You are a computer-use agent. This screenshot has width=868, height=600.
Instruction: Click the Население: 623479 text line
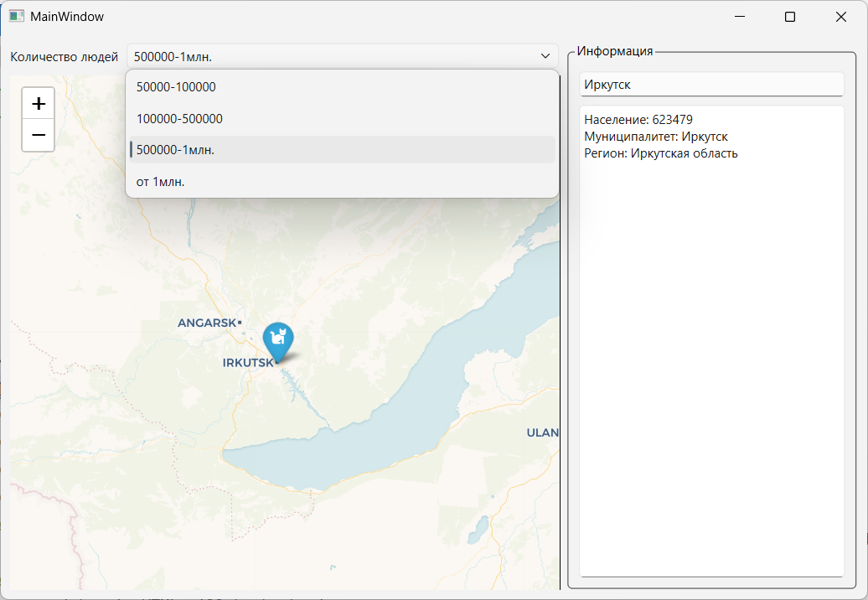click(638, 120)
